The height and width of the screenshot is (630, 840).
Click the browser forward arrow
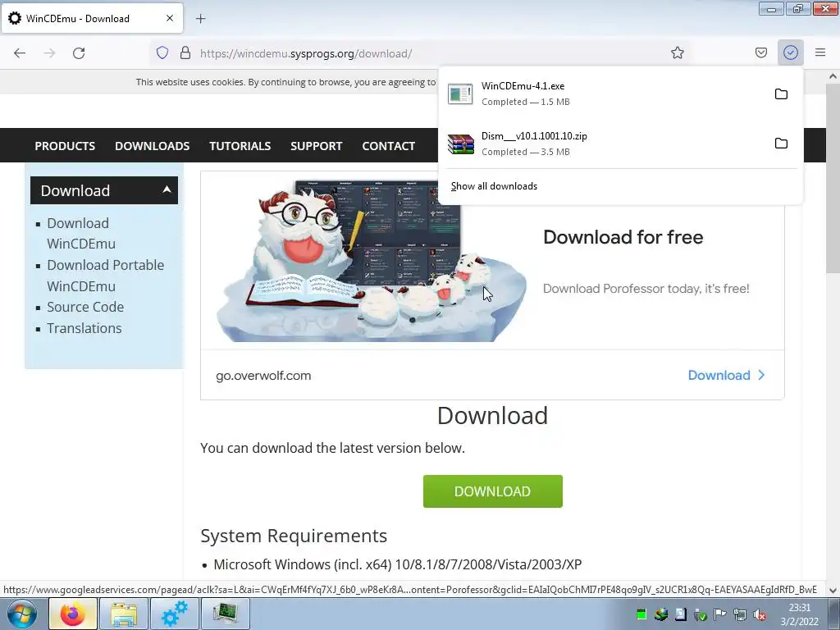[x=49, y=53]
